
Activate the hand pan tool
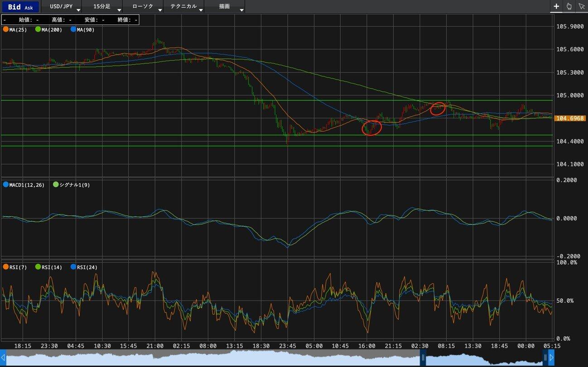[569, 6]
